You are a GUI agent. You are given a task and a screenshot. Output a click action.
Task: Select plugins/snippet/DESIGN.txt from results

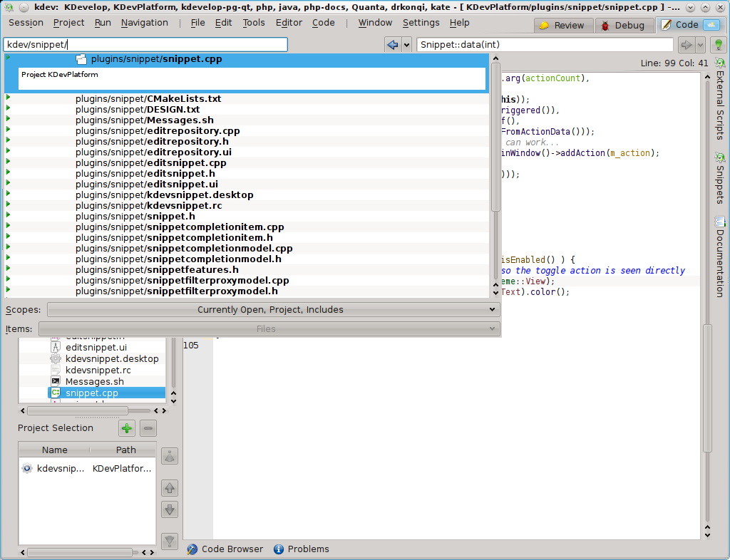coord(247,109)
